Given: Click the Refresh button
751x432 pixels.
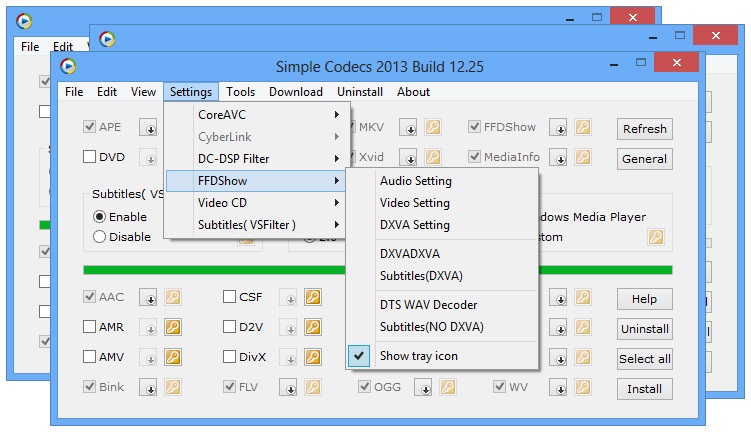Looking at the screenshot, I should pos(644,129).
